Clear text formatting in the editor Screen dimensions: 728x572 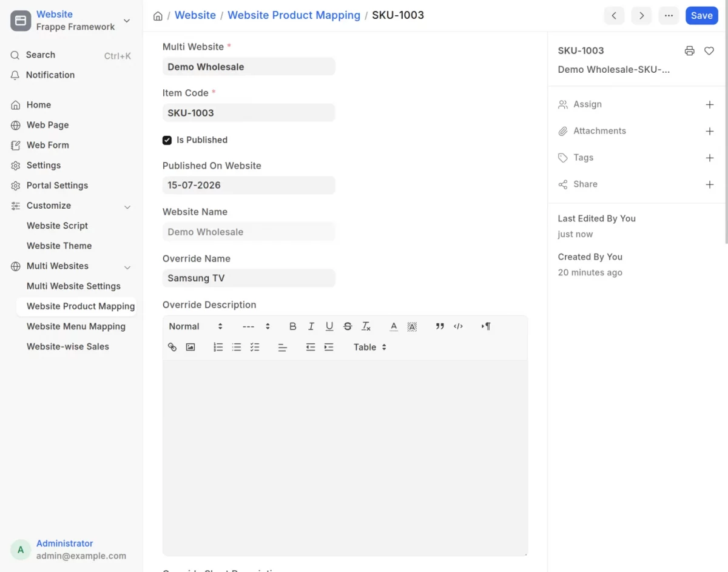coord(366,326)
